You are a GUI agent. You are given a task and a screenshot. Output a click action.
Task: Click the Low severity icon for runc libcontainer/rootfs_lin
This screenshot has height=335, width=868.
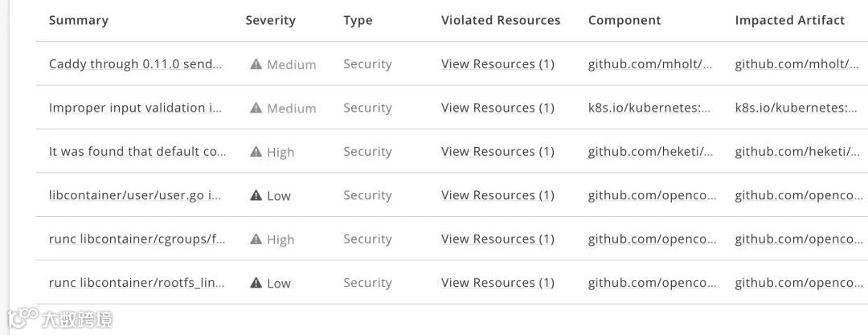[256, 283]
